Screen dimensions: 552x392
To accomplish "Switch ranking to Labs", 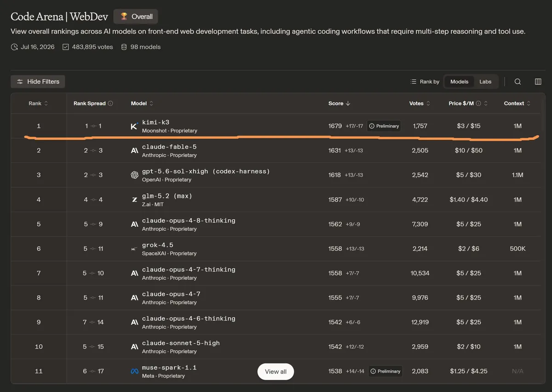I will (485, 81).
